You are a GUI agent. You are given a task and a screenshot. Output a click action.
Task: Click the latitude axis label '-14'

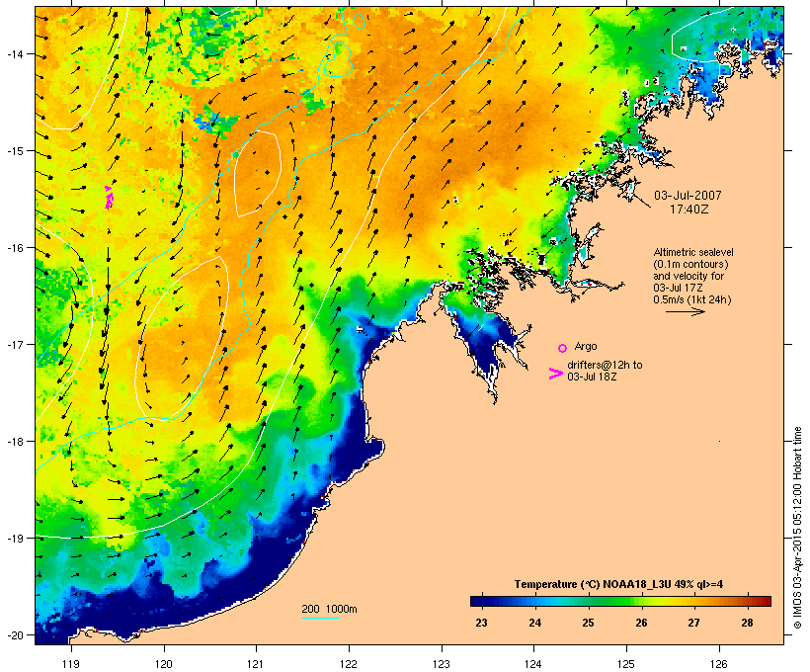(x=14, y=53)
